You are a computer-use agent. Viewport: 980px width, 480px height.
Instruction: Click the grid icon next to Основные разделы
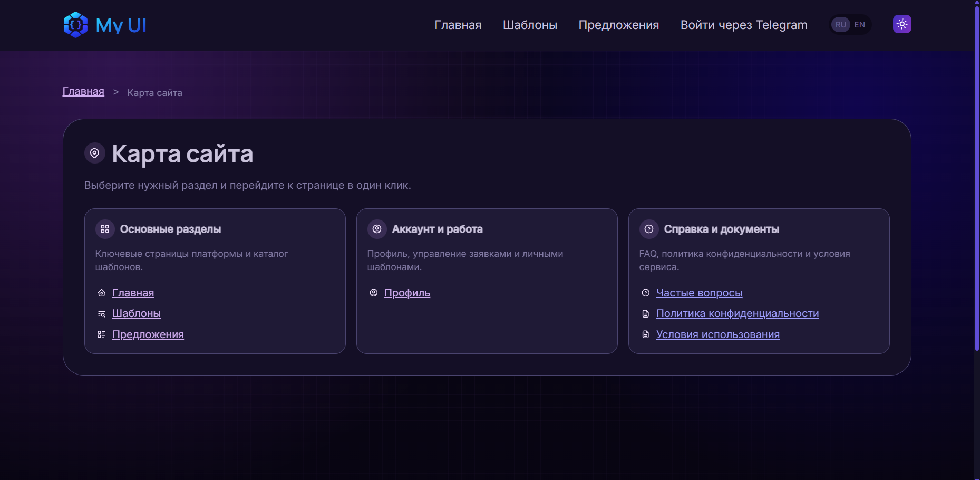105,229
